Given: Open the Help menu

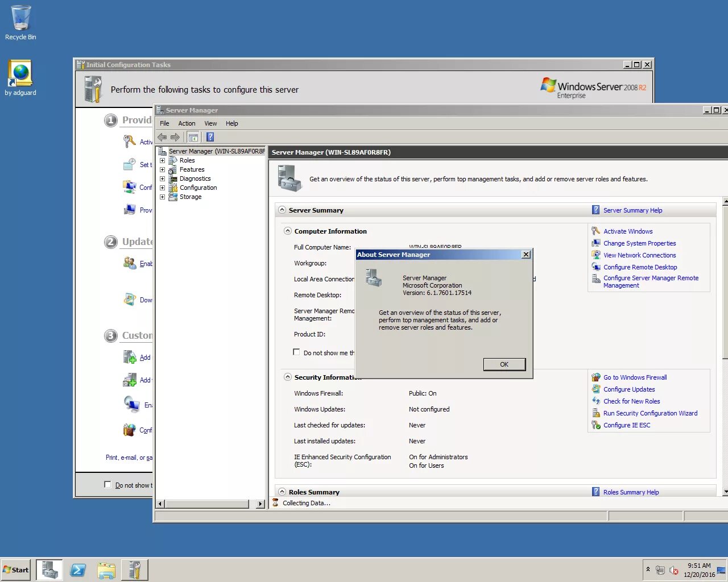Looking at the screenshot, I should [231, 123].
